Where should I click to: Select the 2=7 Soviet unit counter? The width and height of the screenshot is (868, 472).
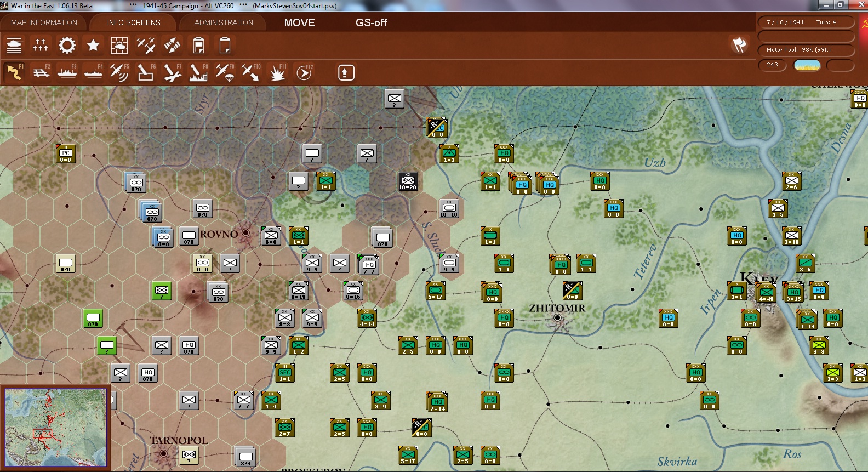(x=284, y=428)
